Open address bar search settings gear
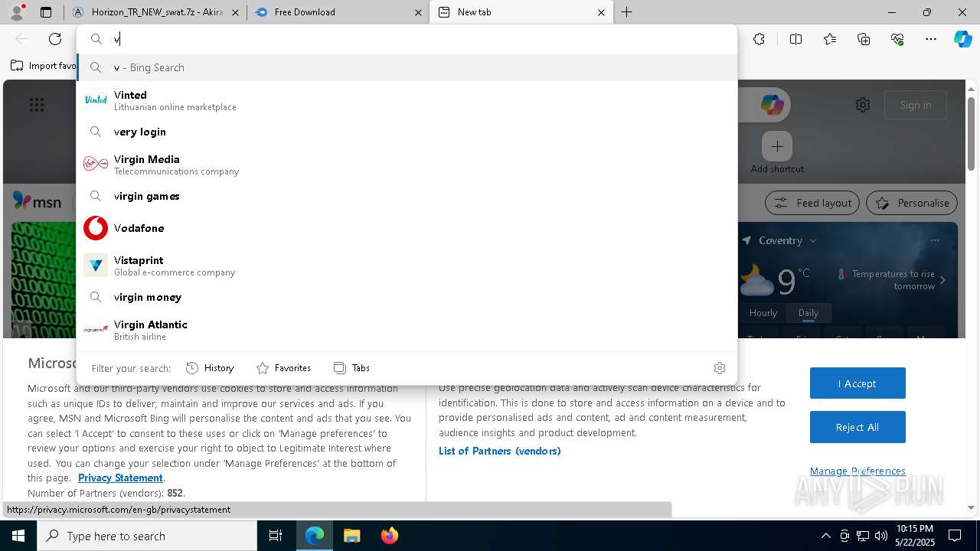 point(719,368)
